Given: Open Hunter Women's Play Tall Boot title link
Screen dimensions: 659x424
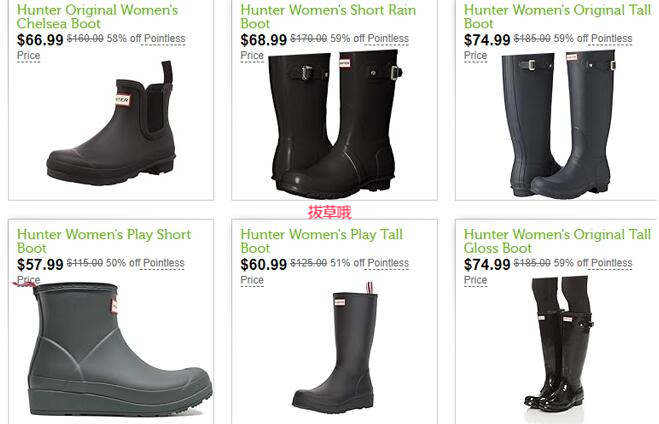Looking at the screenshot, I should pyautogui.click(x=322, y=241).
